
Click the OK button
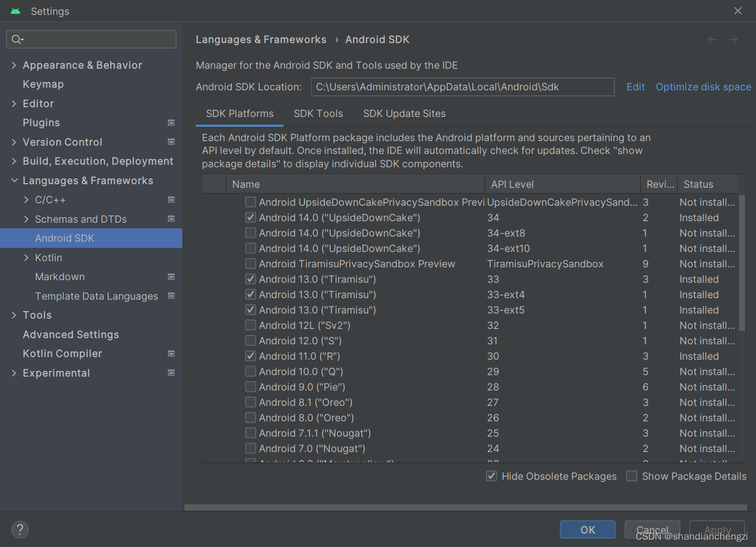[x=588, y=530]
